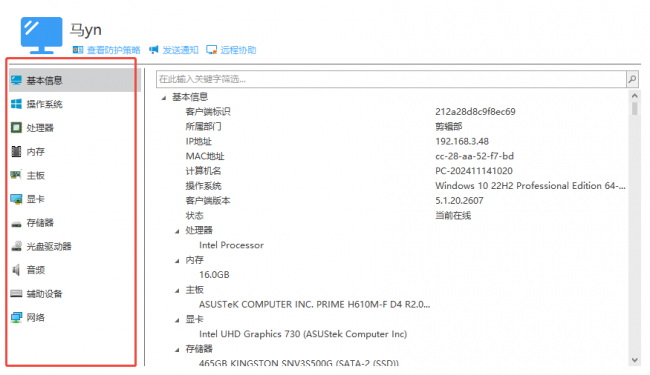The width and height of the screenshot is (650, 375).
Task: Open the 处理器 chip icon in sidebar
Action: 16,128
